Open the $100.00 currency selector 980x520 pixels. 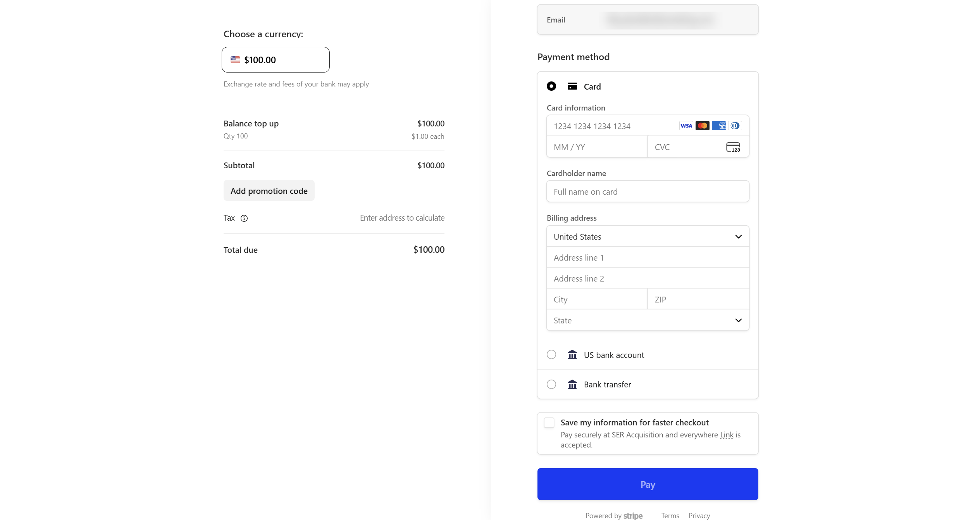click(276, 60)
